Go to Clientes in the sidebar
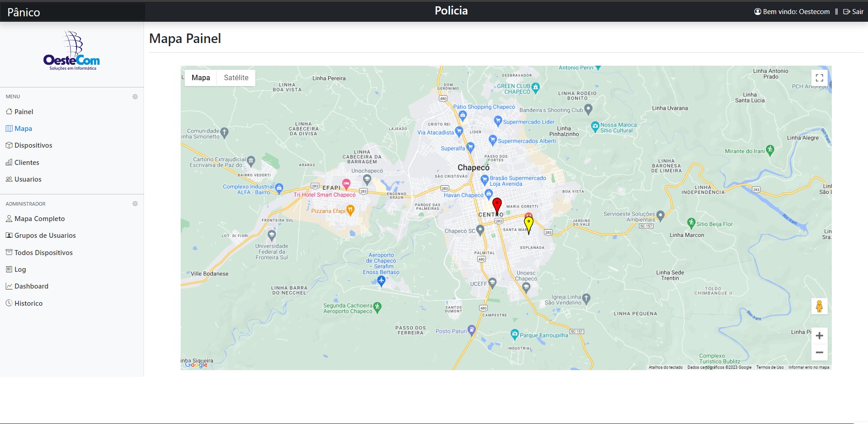 [22, 162]
